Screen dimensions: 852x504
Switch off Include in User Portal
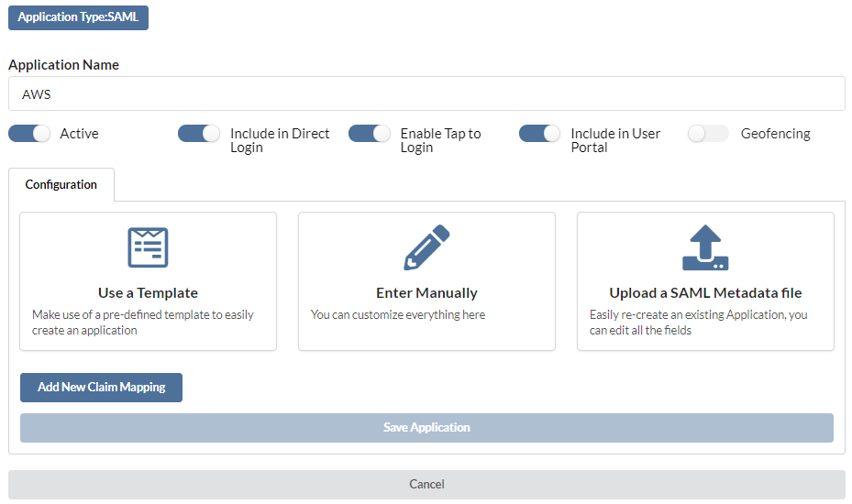[x=539, y=134]
